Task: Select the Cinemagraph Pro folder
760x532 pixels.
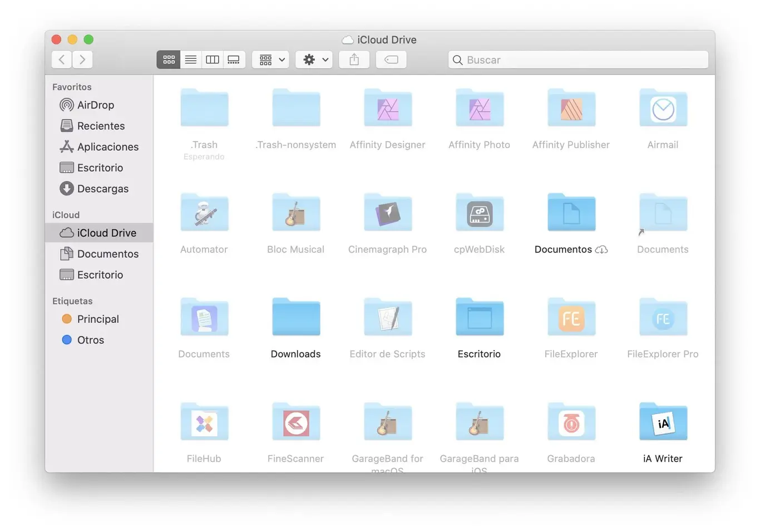Action: pos(388,213)
